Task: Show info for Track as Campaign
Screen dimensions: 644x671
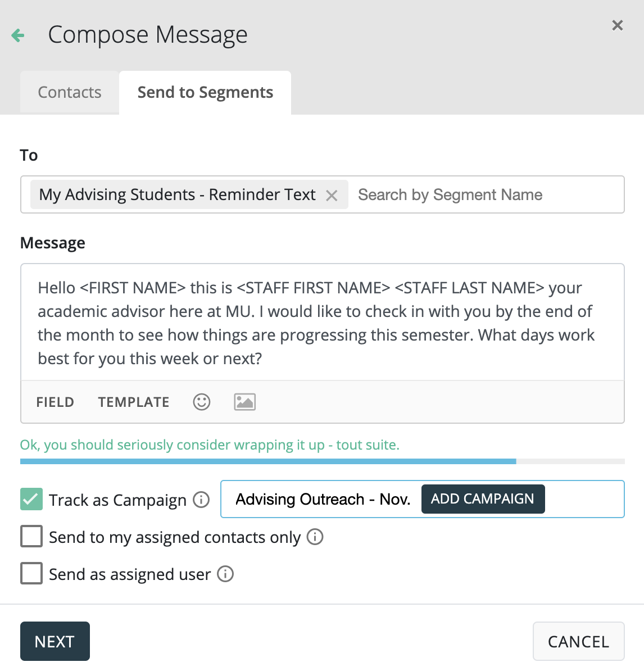Action: pyautogui.click(x=201, y=500)
